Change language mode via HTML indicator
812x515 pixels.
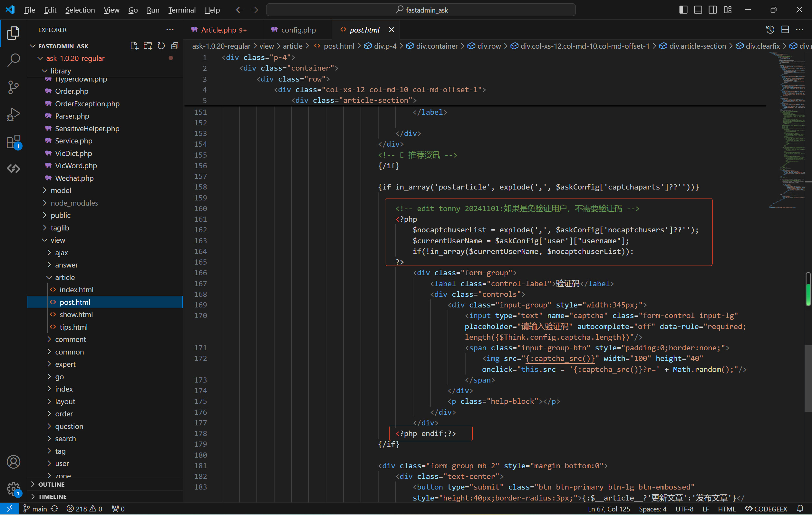click(726, 509)
